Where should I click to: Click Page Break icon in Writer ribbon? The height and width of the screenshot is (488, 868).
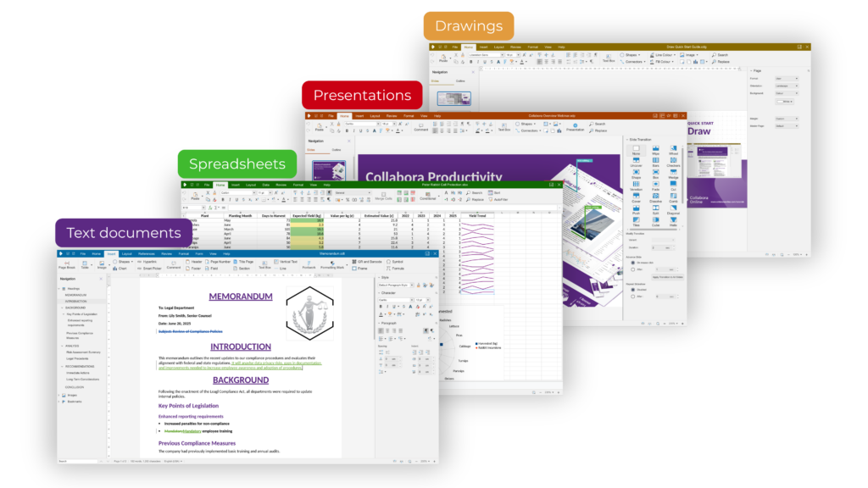66,263
